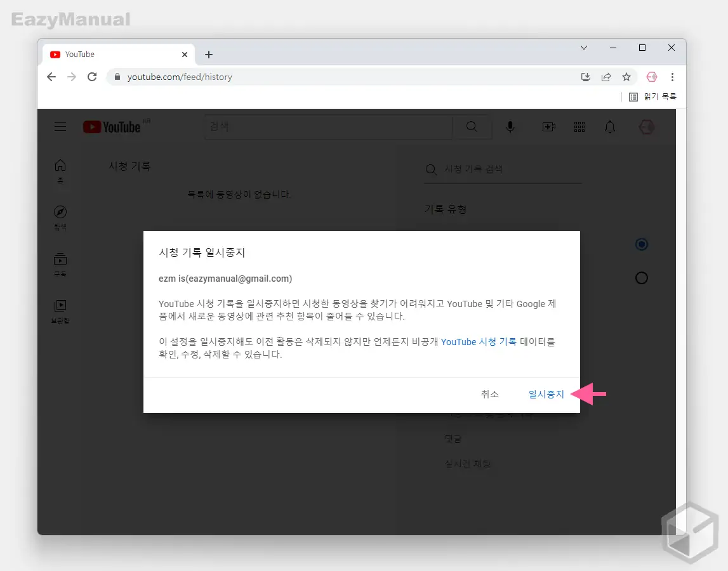This screenshot has height=571, width=728.
Task: Click the magnifier search button
Action: point(472,127)
